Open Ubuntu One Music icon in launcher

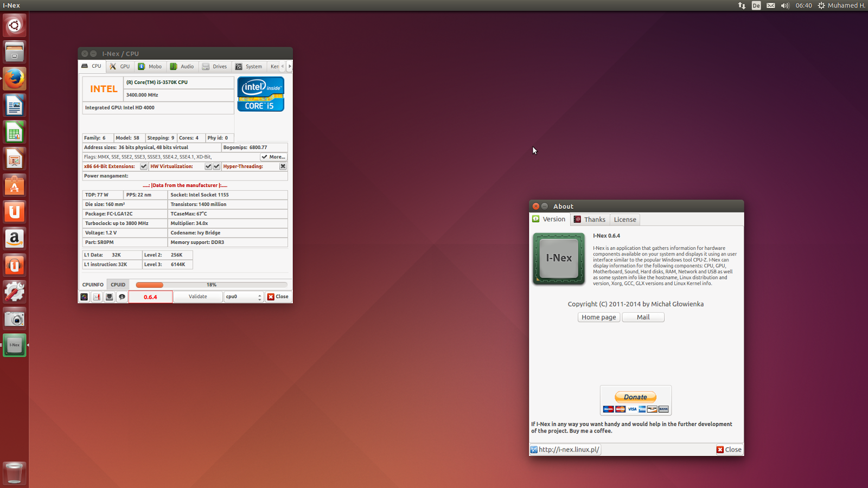(x=15, y=265)
